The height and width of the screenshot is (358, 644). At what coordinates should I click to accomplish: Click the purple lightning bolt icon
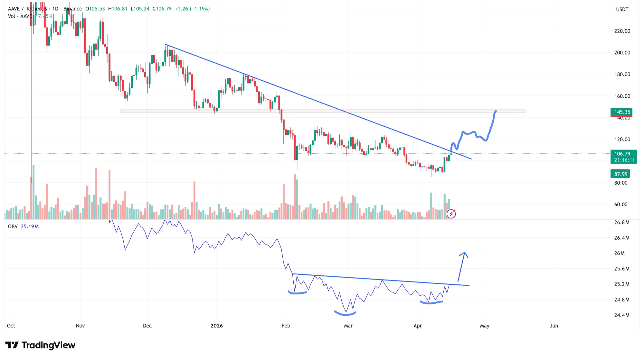[x=451, y=214]
